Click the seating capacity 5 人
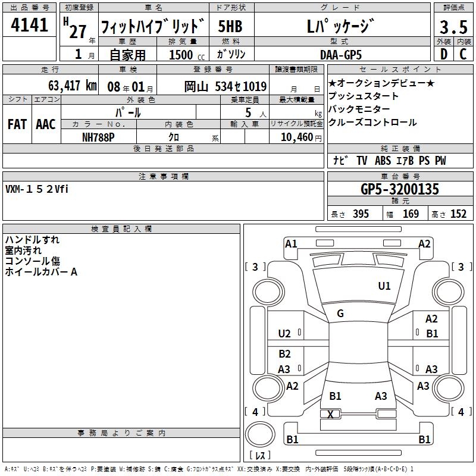Screen dimensions: 476x476 256,113
